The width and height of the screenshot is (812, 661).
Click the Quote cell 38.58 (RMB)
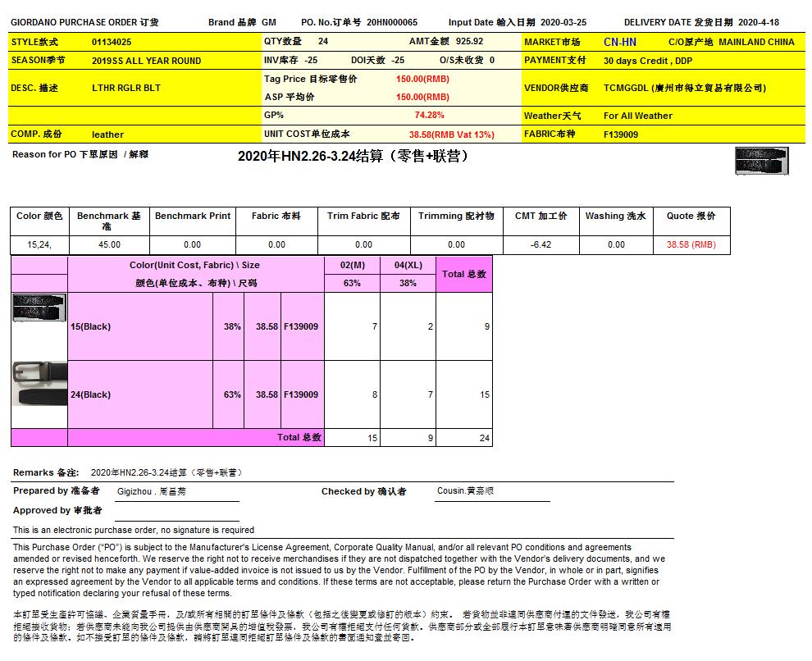[x=691, y=244]
